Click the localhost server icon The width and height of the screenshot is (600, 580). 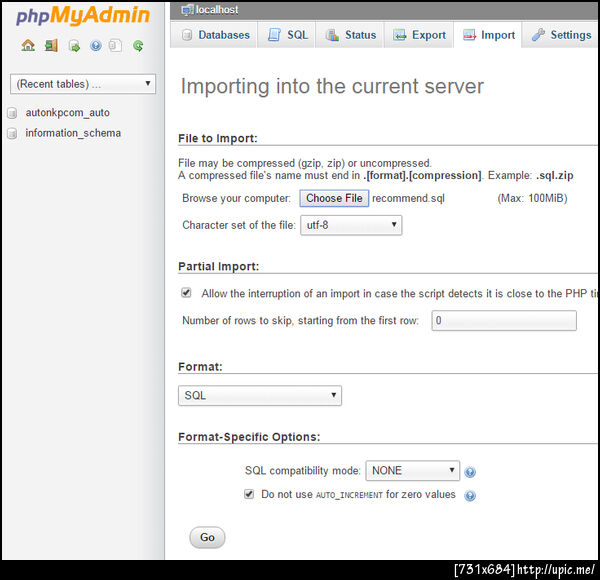tap(187, 10)
